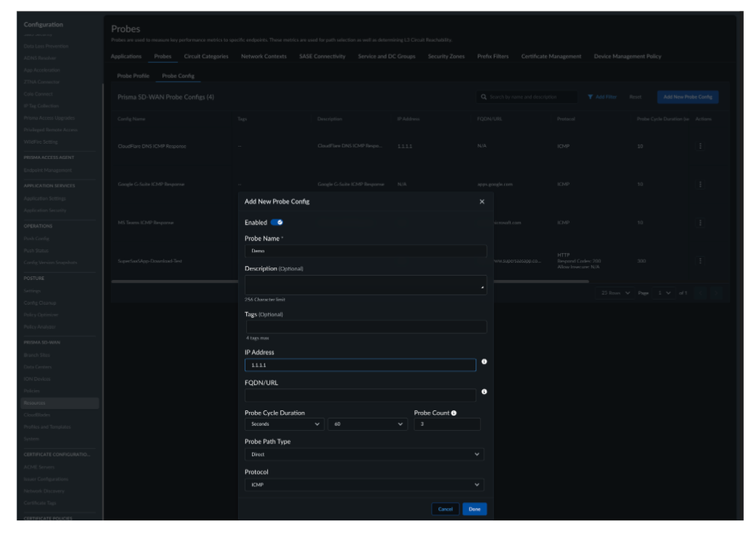The height and width of the screenshot is (533, 756).
Task: Click the Cancel button
Action: [x=445, y=509]
